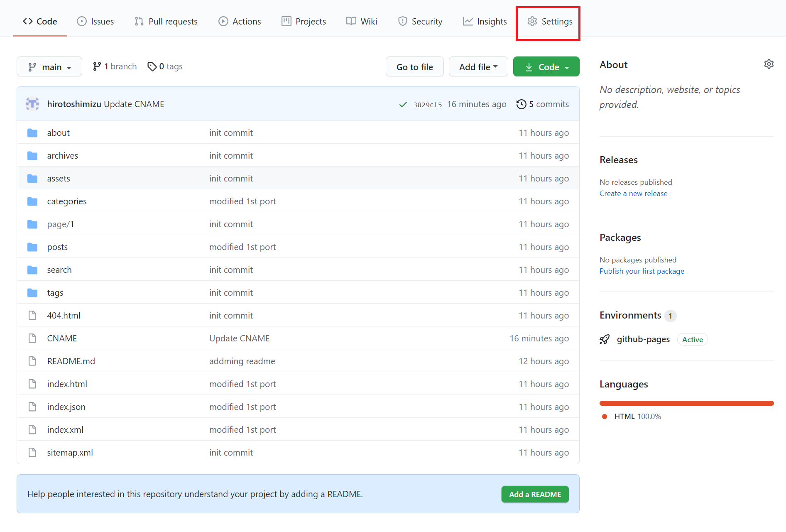The height and width of the screenshot is (532, 786).
Task: Click the CNAME file icon
Action: tap(32, 338)
